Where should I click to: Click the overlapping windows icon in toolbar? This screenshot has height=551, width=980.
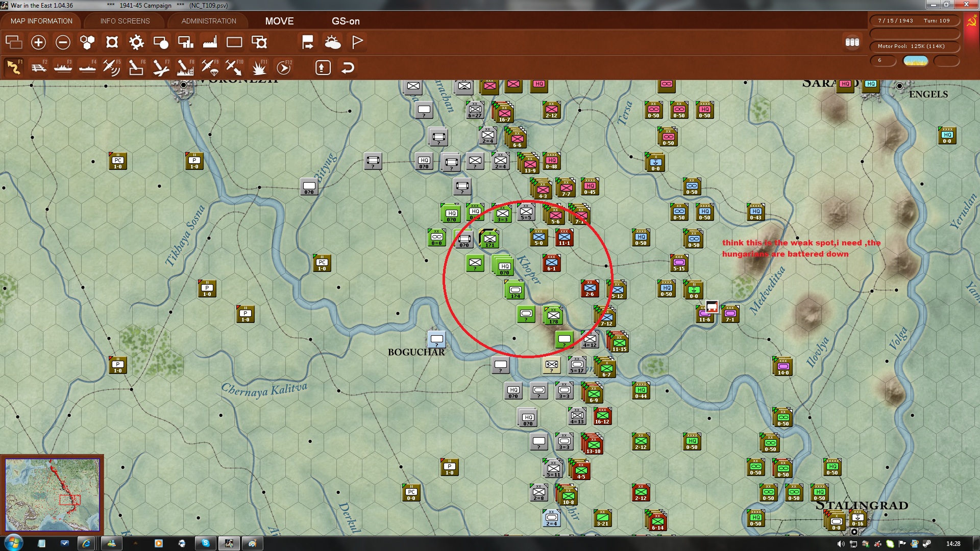tap(14, 42)
